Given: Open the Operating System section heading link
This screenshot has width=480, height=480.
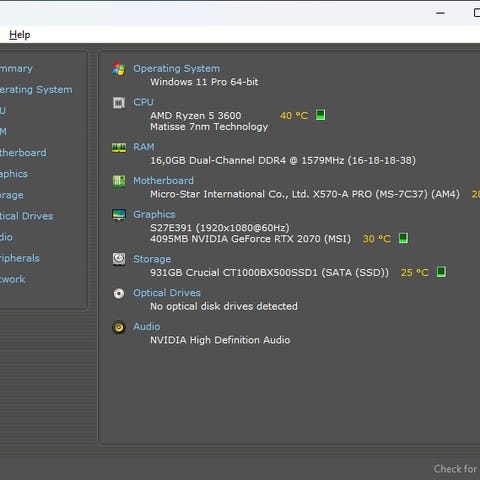Looking at the screenshot, I should [177, 68].
